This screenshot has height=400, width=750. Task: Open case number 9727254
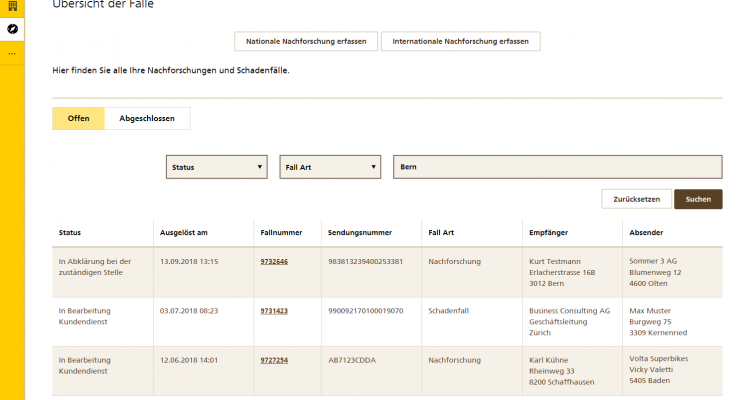pyautogui.click(x=274, y=360)
